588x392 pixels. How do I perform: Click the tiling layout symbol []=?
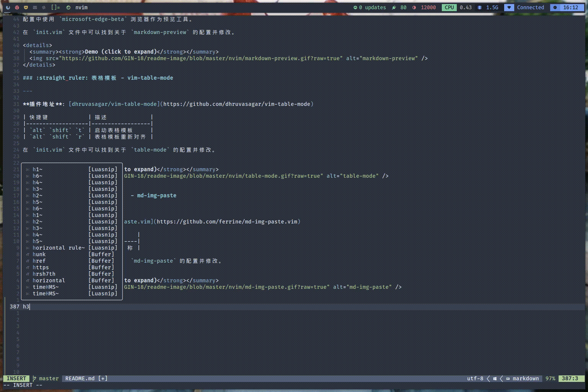(x=55, y=7)
